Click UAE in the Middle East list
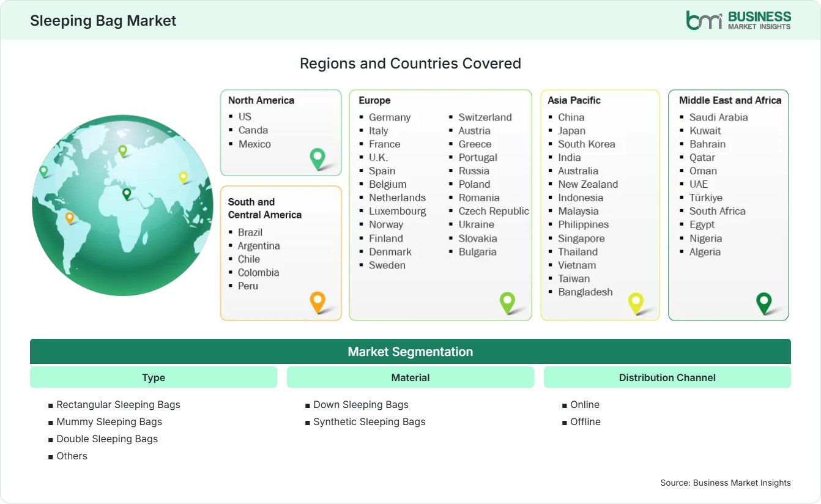821x504 pixels. 699,184
